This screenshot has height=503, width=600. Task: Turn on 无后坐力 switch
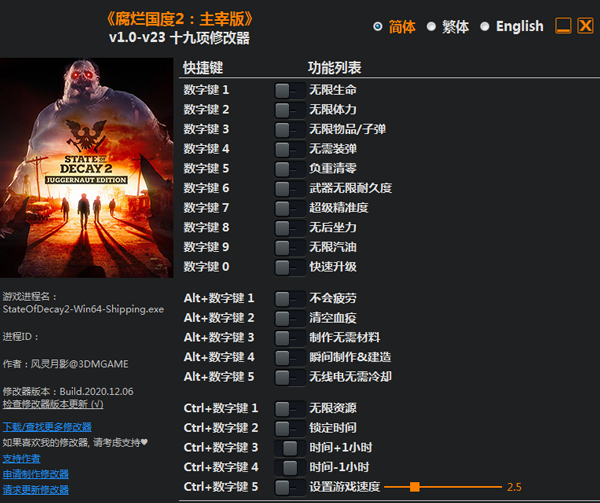pos(290,228)
